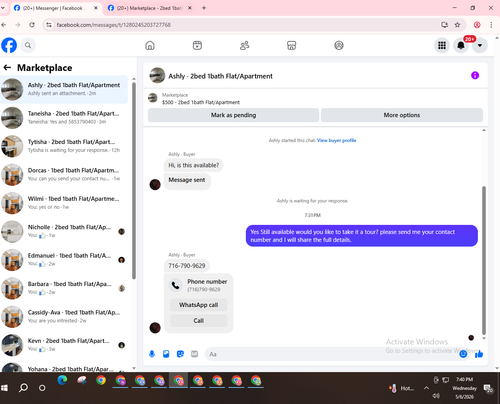This screenshot has height=404, width=500.
Task: Click Mark as pending button
Action: tap(233, 115)
